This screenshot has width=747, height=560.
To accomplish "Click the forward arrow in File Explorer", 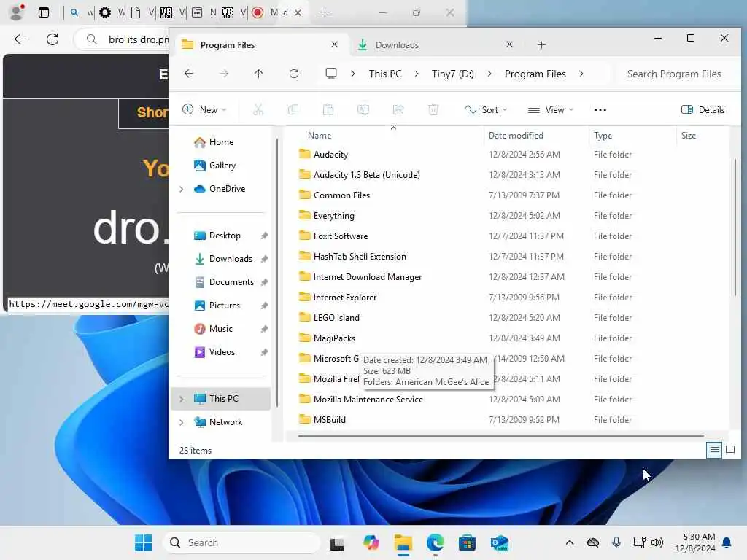I will pos(224,74).
